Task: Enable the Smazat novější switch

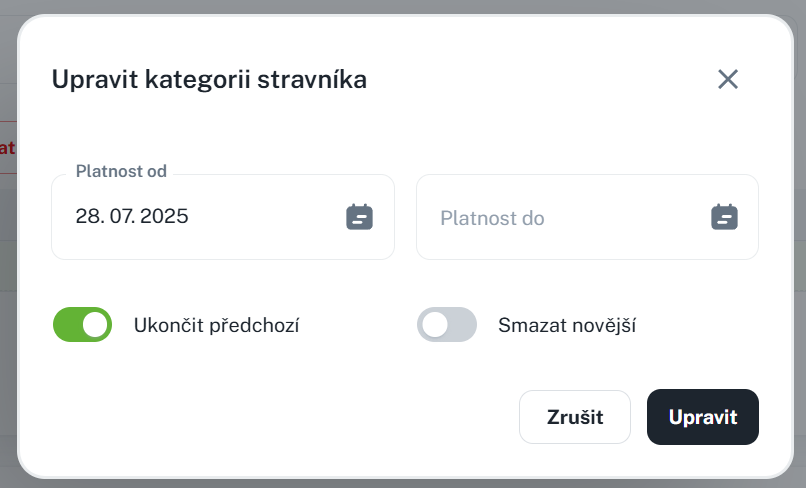Action: (446, 325)
